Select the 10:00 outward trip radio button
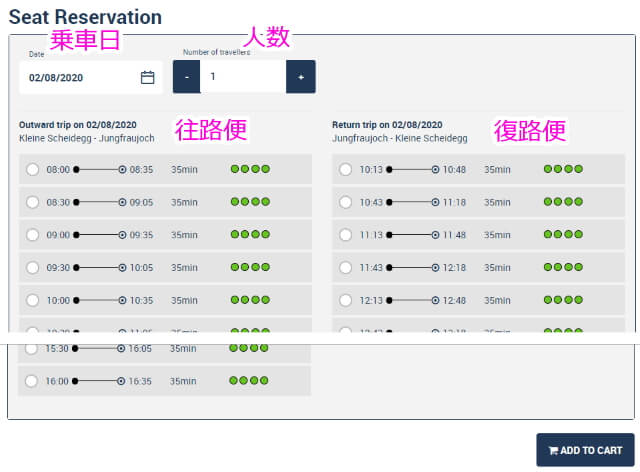The height and width of the screenshot is (472, 640). pyautogui.click(x=32, y=300)
